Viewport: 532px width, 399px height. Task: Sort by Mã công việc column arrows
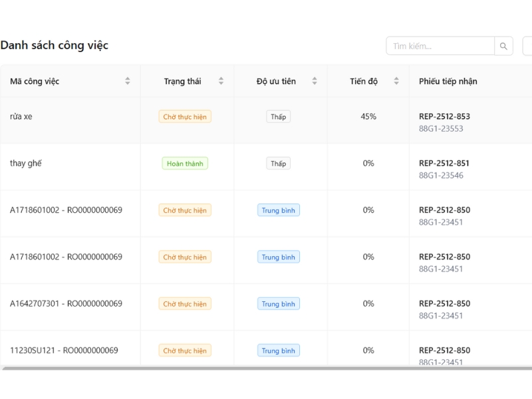pos(128,81)
